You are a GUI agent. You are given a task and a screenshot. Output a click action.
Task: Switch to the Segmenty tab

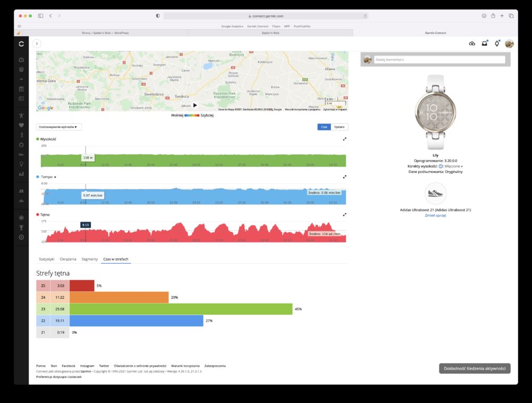[x=89, y=259]
